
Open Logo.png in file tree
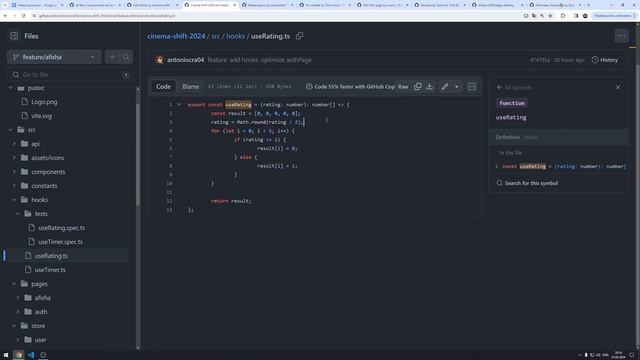point(44,102)
